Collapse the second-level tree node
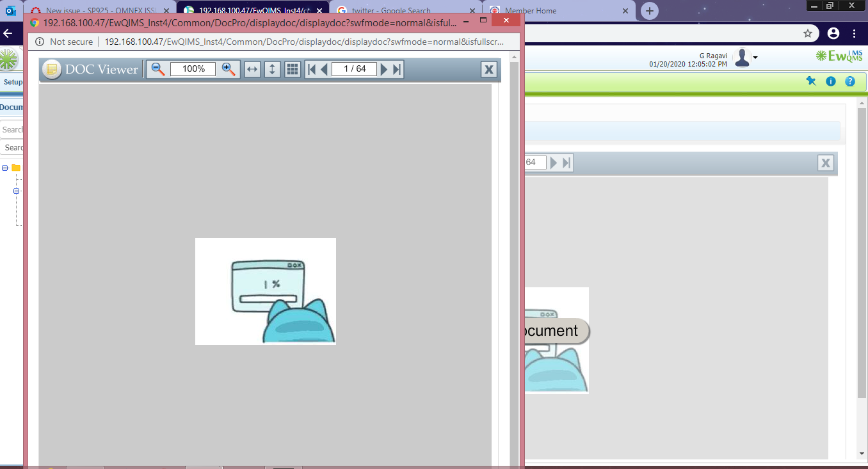Viewport: 868px width, 469px height. tap(17, 191)
